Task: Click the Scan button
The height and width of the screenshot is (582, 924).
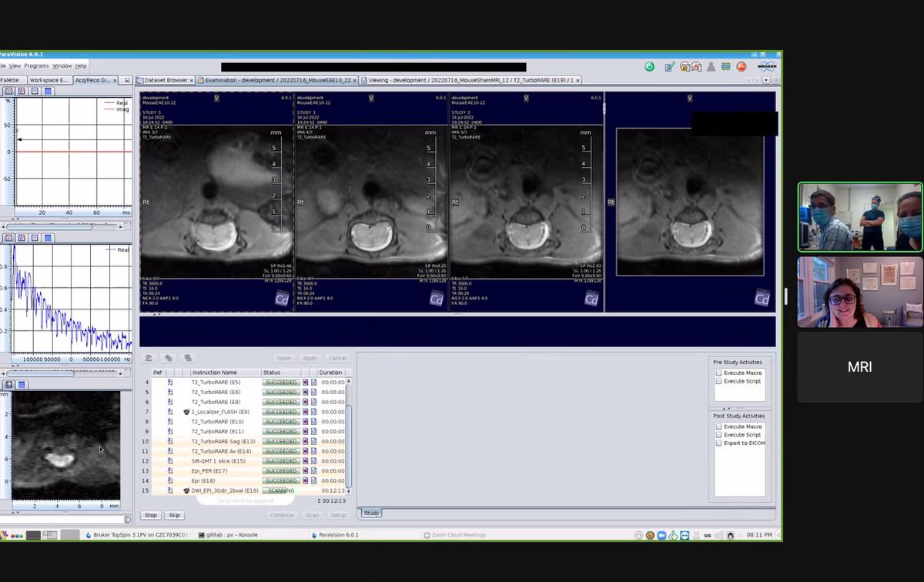Action: pyautogui.click(x=312, y=515)
